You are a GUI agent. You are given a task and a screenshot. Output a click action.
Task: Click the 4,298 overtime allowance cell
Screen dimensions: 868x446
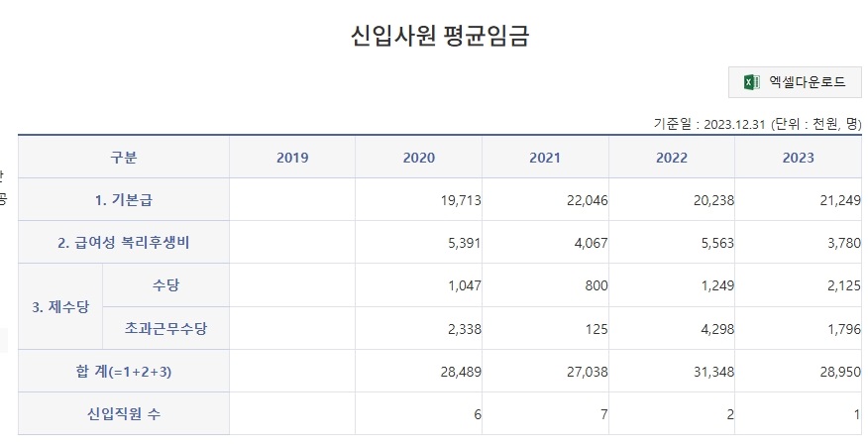[672, 328]
